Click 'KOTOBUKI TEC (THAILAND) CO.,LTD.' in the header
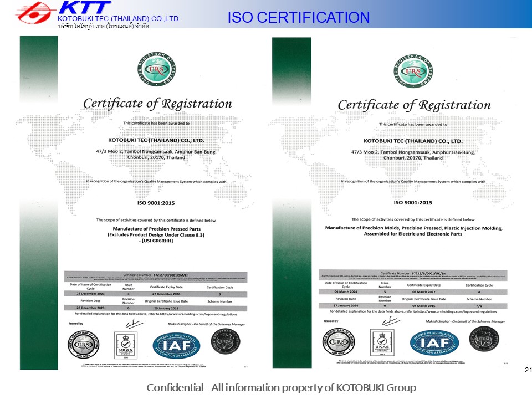Viewport: 532px width, 399px height. tap(119, 19)
